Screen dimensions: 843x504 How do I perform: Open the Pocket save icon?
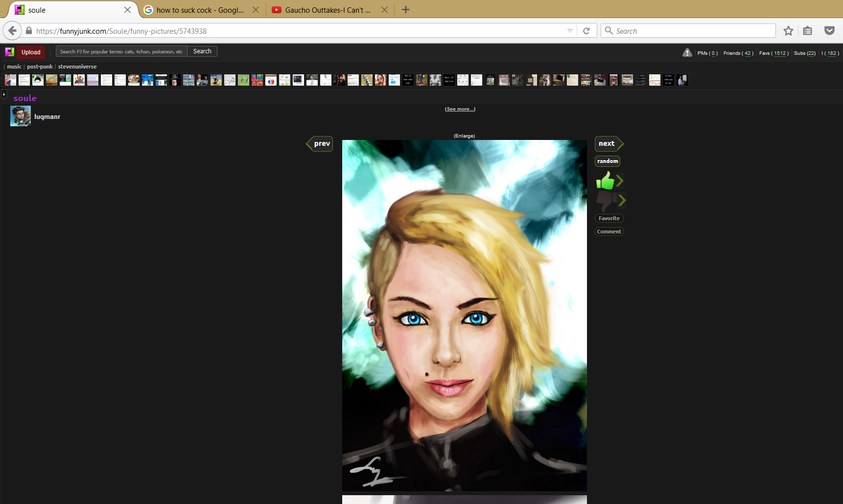coord(829,31)
